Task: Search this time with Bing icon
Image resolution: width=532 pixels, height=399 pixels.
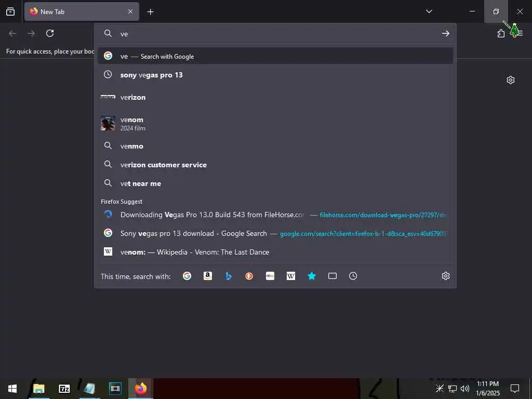Action: [x=229, y=276]
